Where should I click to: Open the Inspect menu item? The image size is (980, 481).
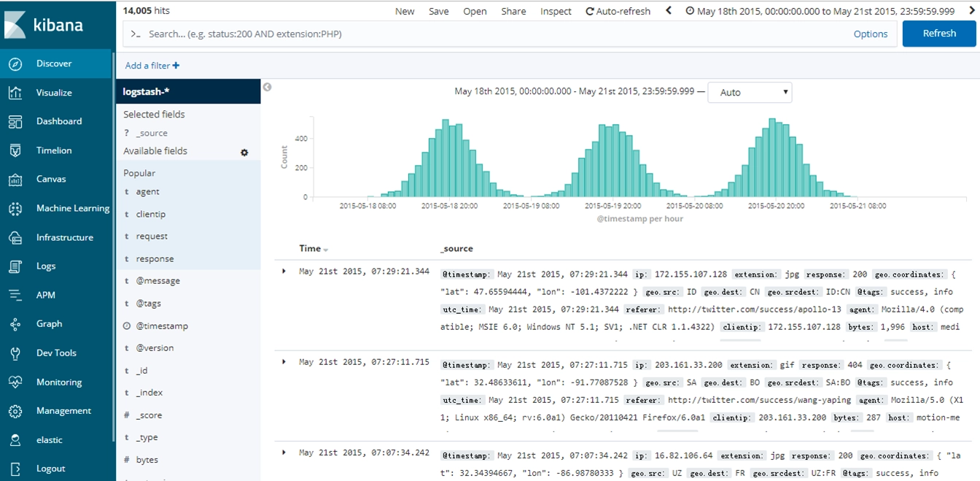click(556, 11)
